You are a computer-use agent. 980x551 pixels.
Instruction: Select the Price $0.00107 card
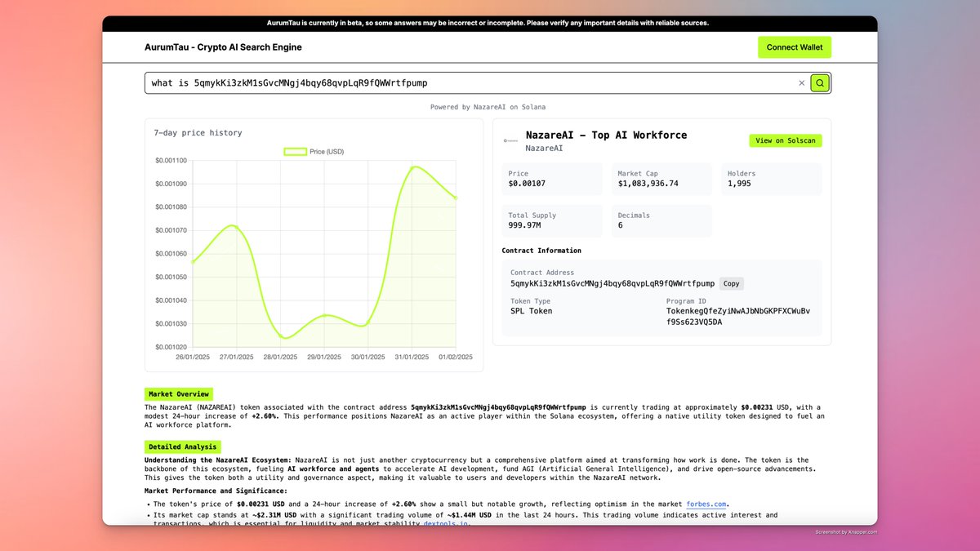coord(552,179)
